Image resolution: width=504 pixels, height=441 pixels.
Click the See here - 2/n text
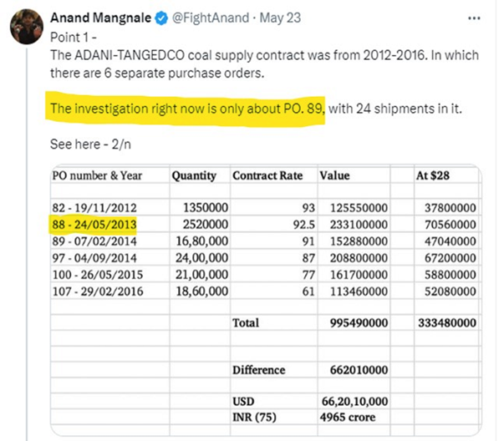90,144
